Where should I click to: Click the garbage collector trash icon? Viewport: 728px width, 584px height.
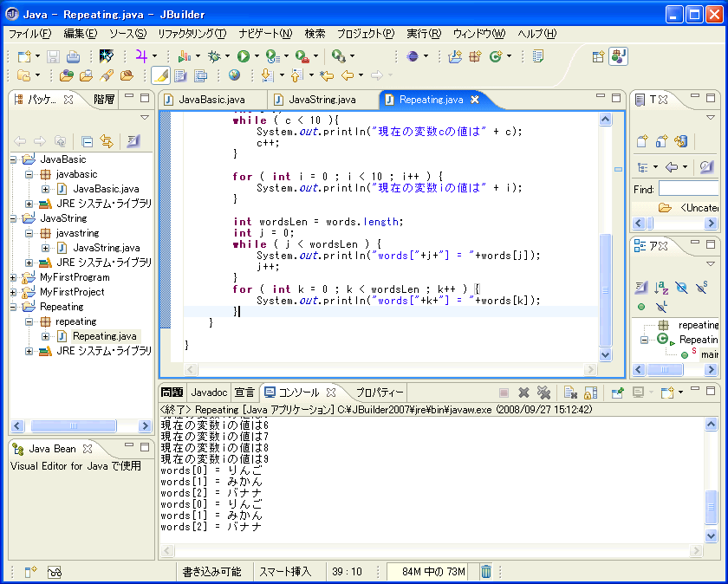pos(486,571)
